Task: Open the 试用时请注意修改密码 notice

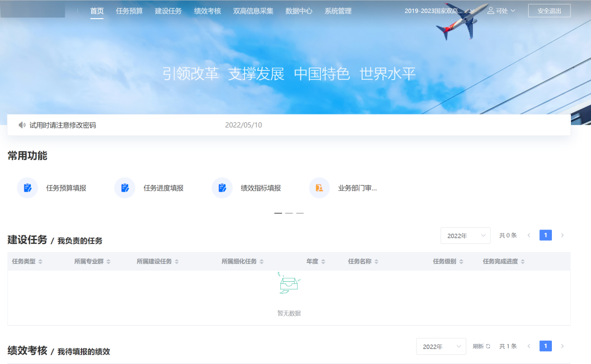Action: click(x=62, y=125)
